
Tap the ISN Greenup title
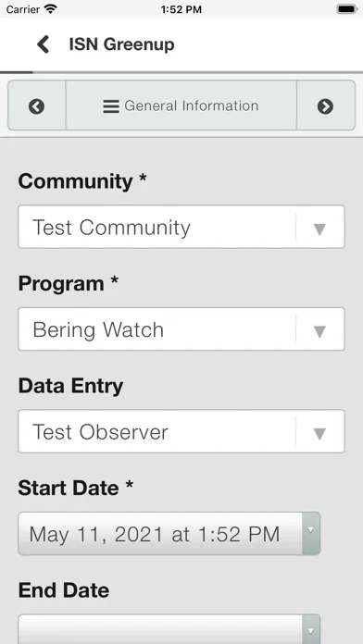[121, 44]
